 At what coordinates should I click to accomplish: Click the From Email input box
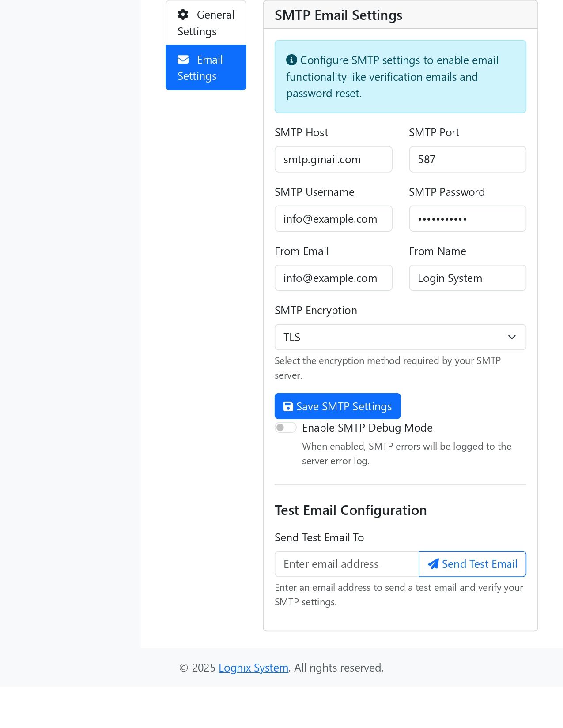click(333, 278)
